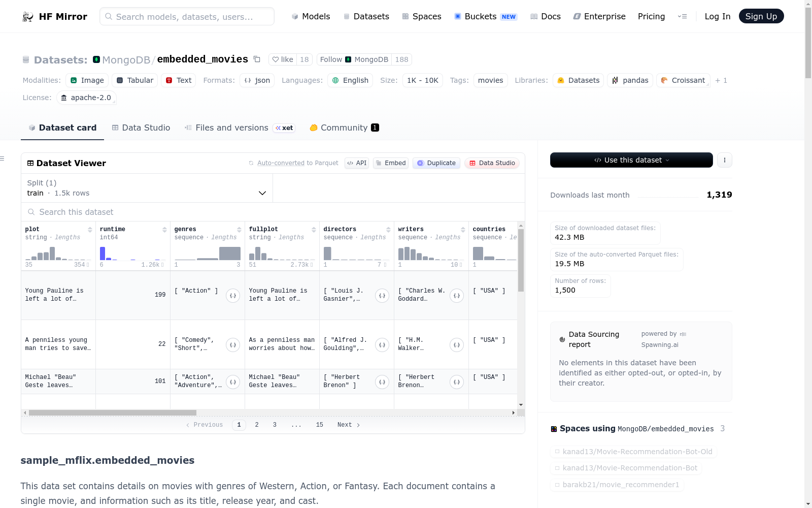Click the Data Sourcing report icon
The width and height of the screenshot is (812, 508).
(562, 339)
